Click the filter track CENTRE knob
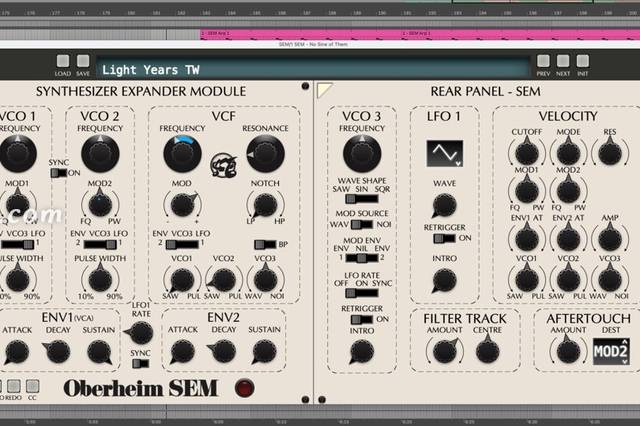 [x=487, y=351]
